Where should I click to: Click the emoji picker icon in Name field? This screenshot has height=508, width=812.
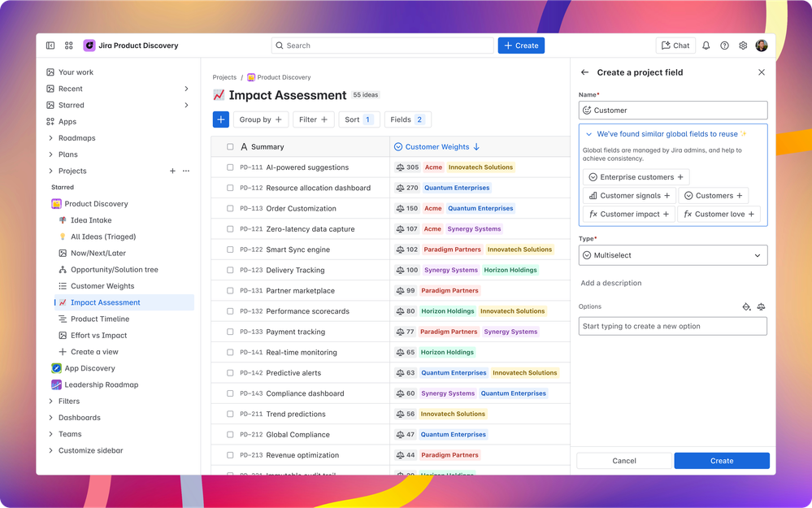pos(587,111)
